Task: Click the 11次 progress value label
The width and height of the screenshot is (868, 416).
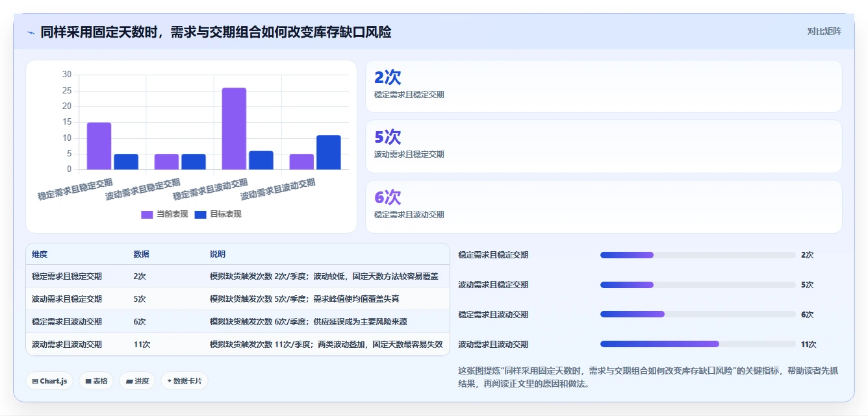Action: click(x=809, y=345)
